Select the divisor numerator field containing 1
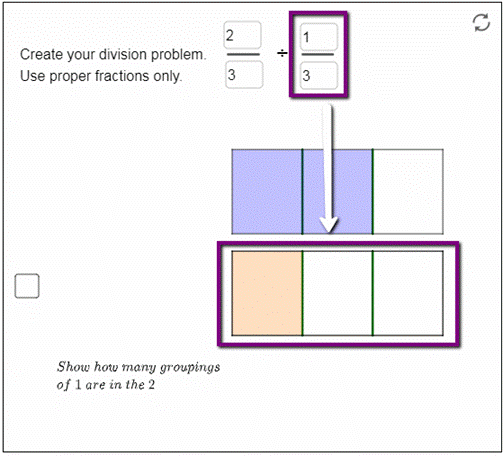The width and height of the screenshot is (503, 456). coord(318,37)
